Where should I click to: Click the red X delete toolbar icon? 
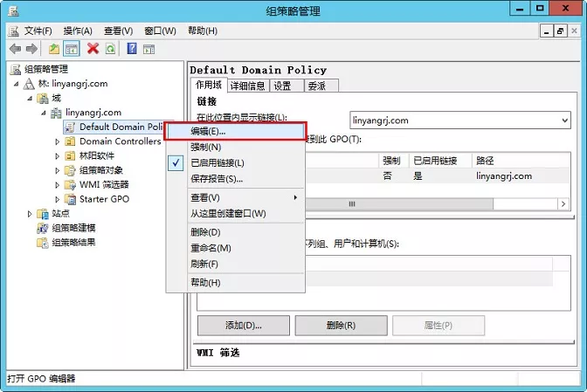93,49
